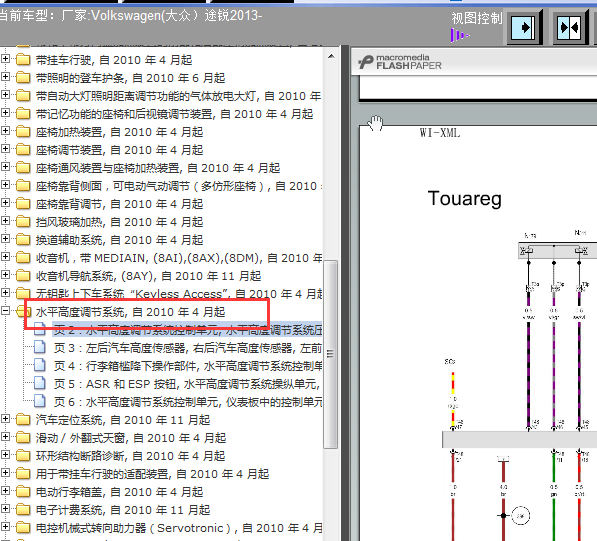Expand the 换道辅助系统 folder
Viewport: 597px width, 541px height.
coord(5,239)
